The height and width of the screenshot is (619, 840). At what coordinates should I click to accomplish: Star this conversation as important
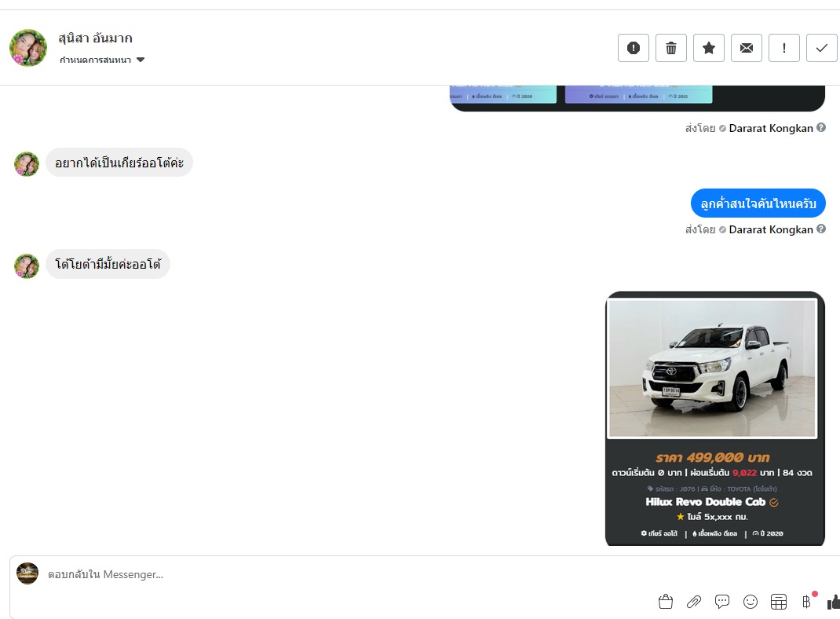coord(709,48)
